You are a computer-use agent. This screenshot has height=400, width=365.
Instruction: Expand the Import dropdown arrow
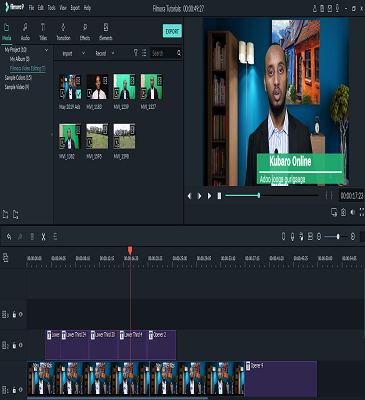click(x=83, y=53)
